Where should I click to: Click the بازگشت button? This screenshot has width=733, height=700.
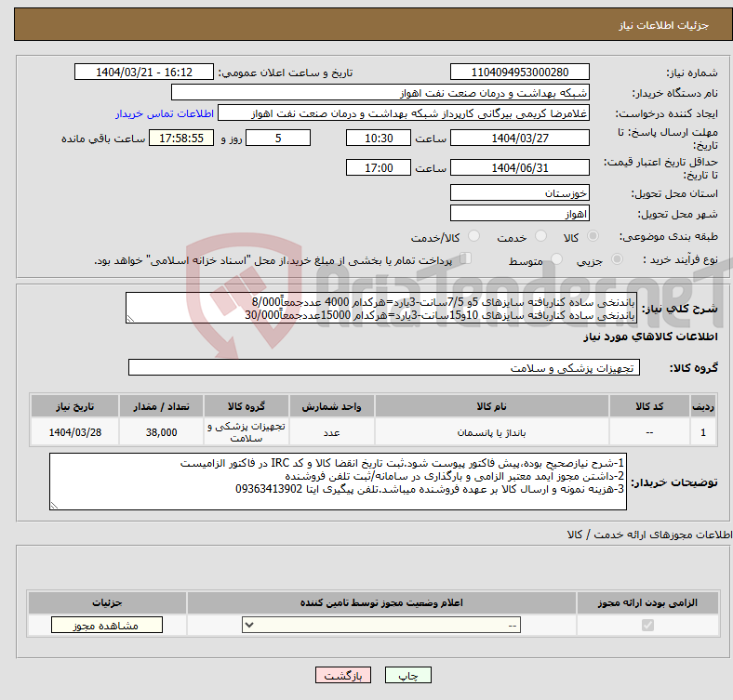[343, 675]
